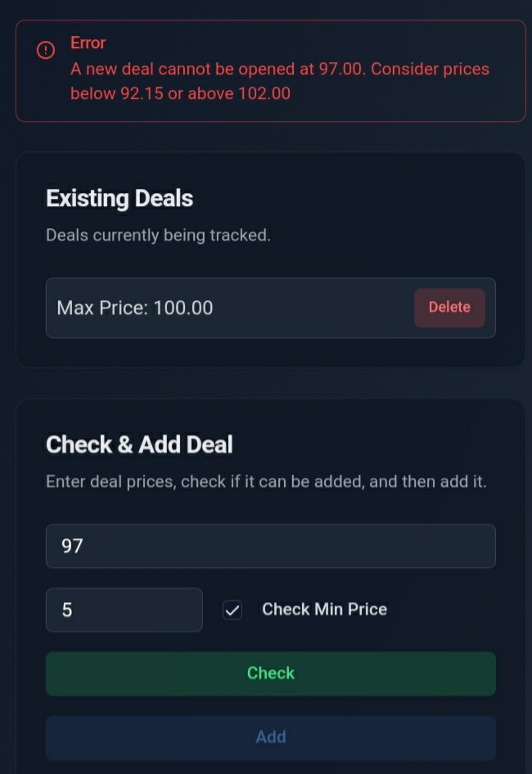Click the Existing Deals heading
This screenshot has height=774, width=532.
[119, 199]
